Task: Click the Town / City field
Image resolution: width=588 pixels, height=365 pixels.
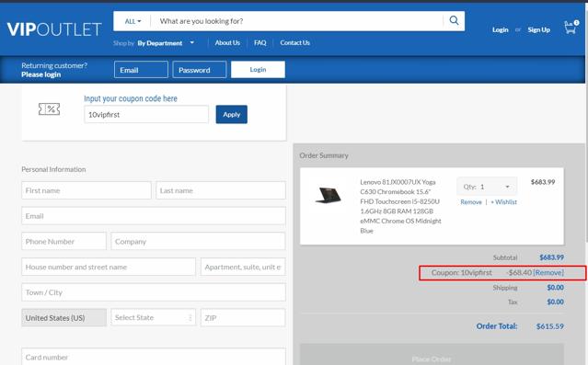Action: pos(154,292)
